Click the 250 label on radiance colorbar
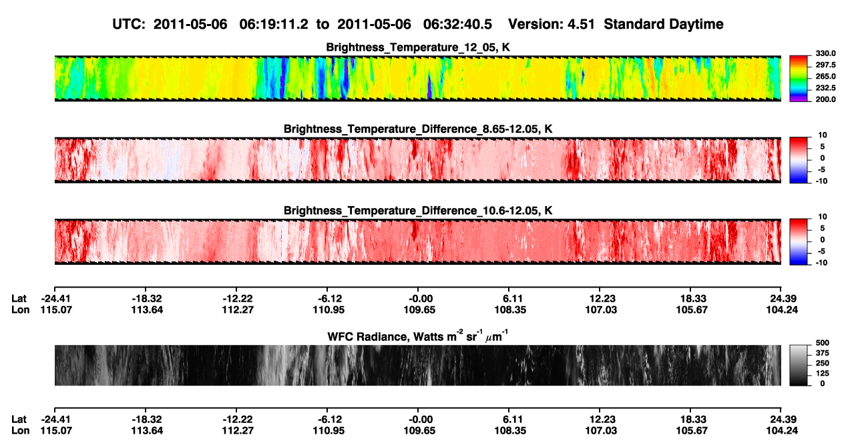Screen dimensions: 868x445 pyautogui.click(x=822, y=363)
